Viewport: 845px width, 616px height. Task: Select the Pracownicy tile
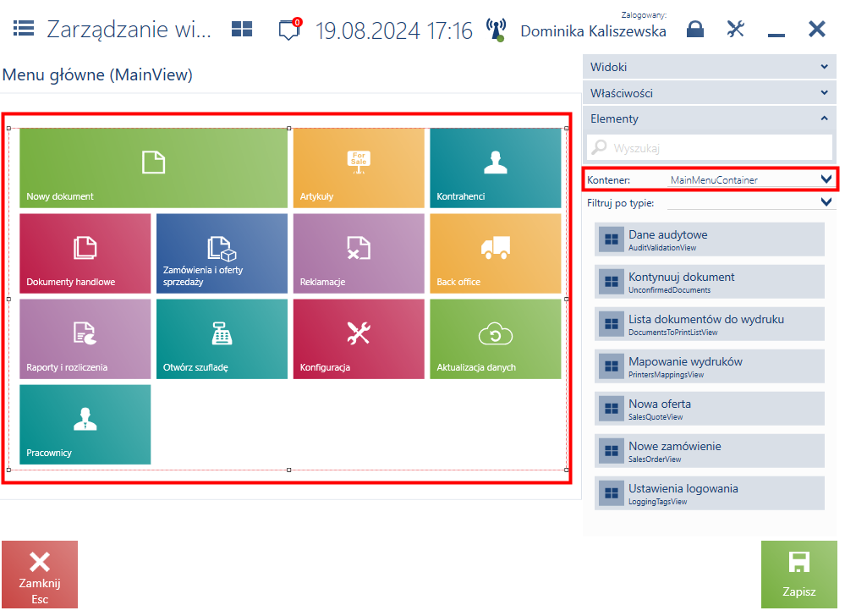point(85,424)
